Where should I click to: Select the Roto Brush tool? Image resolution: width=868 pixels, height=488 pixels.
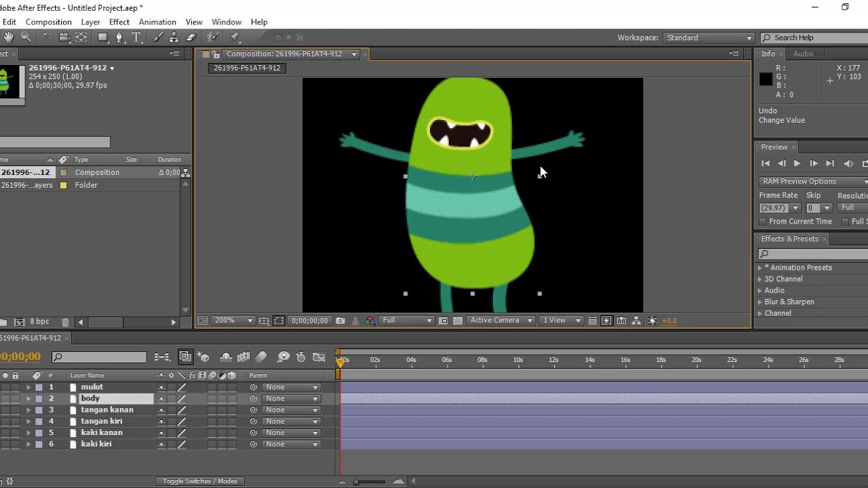[x=213, y=37]
